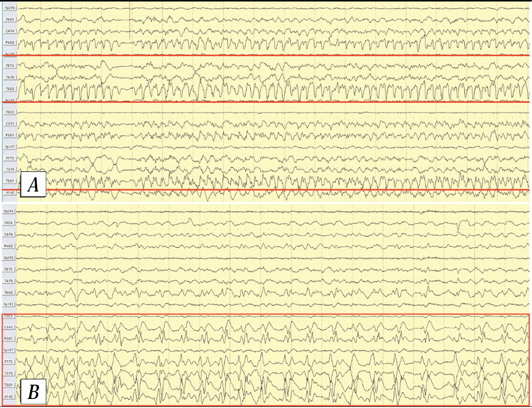The height and width of the screenshot is (408, 532).
Task: Click the P3-O1 channel label in panel B
Action: pos(10,338)
